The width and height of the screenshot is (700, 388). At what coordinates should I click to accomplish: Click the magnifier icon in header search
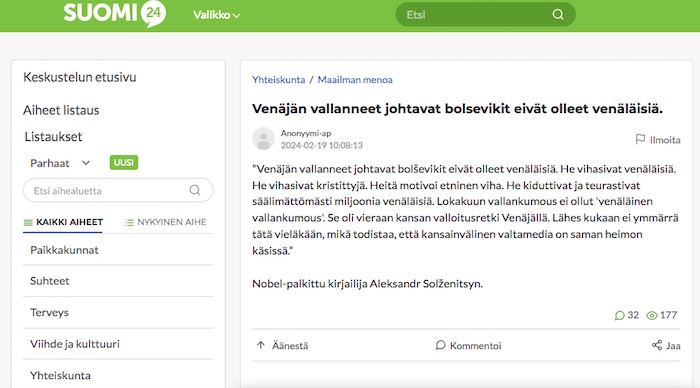[558, 15]
